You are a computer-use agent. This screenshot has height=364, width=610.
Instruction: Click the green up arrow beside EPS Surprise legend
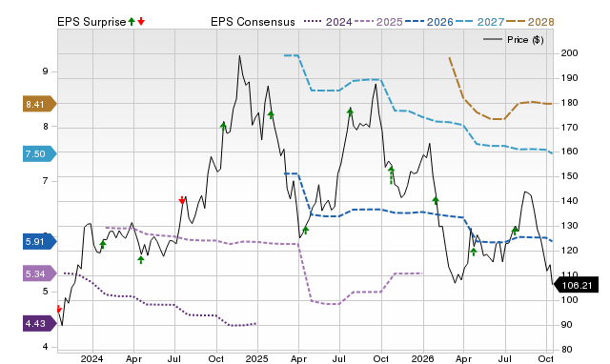pos(132,21)
